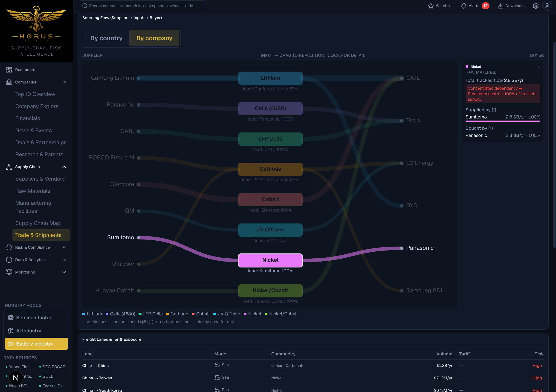556x392 pixels.
Task: Click the Nickel/Cobalt input node
Action: (x=270, y=291)
